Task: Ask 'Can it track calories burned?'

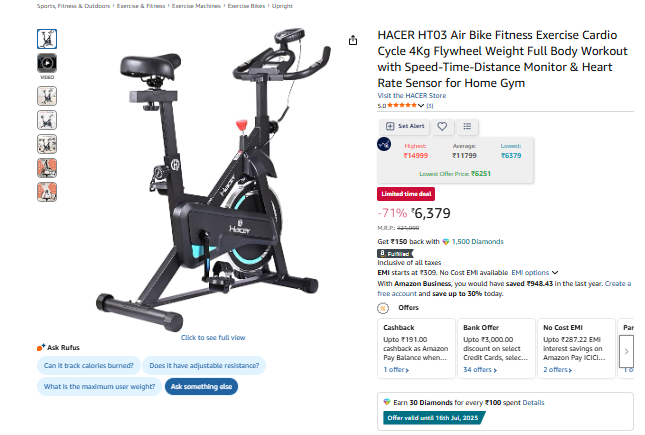Action: tap(88, 365)
